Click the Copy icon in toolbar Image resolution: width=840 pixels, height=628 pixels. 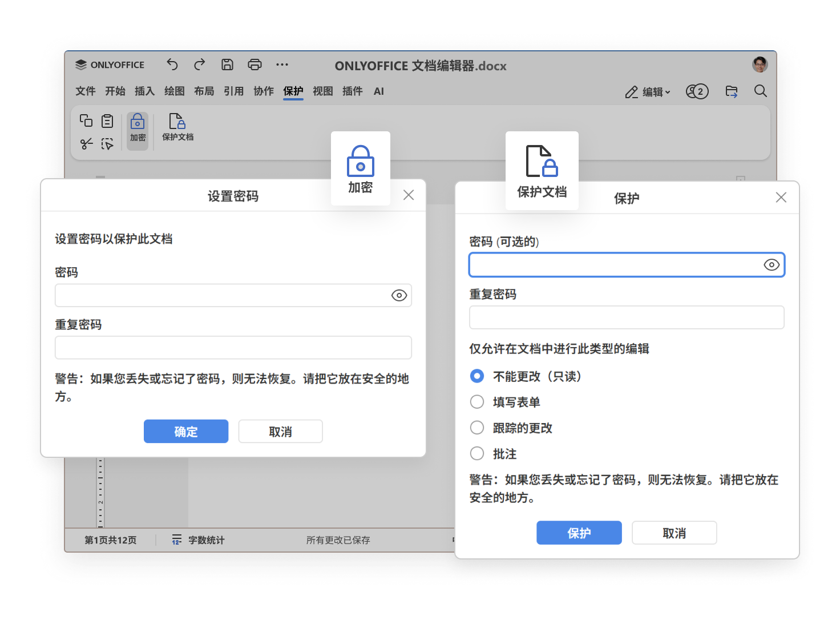click(86, 120)
